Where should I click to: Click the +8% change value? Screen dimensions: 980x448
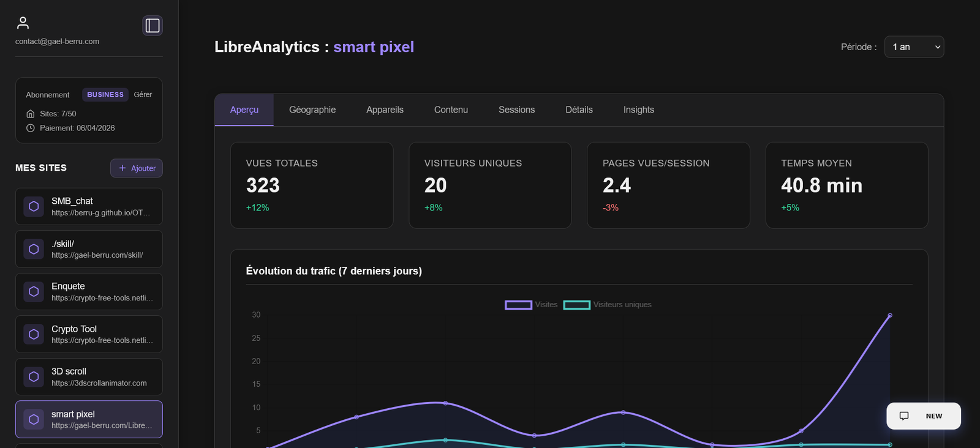tap(434, 208)
